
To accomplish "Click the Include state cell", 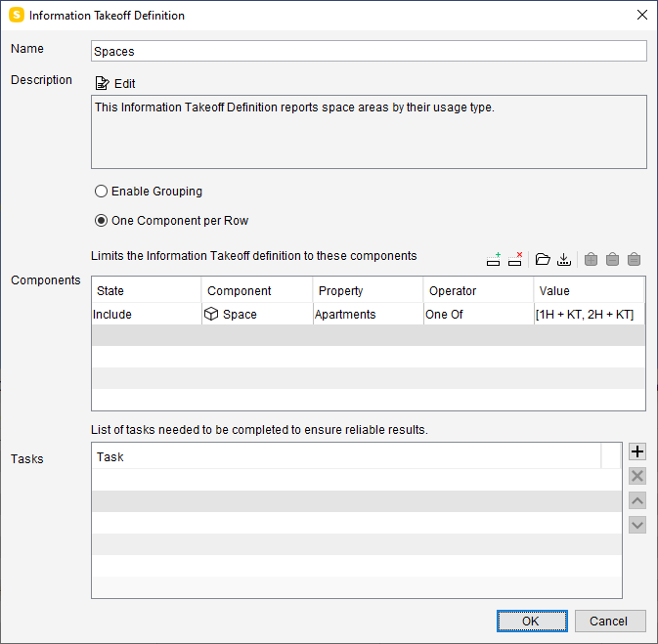I will (x=147, y=315).
